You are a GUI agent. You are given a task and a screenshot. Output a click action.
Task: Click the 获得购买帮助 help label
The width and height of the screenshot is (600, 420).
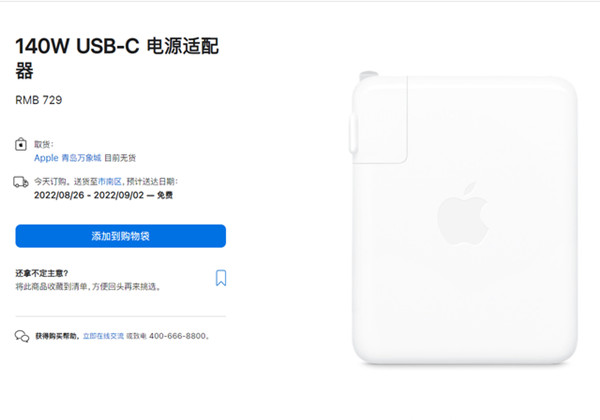[x=57, y=336]
